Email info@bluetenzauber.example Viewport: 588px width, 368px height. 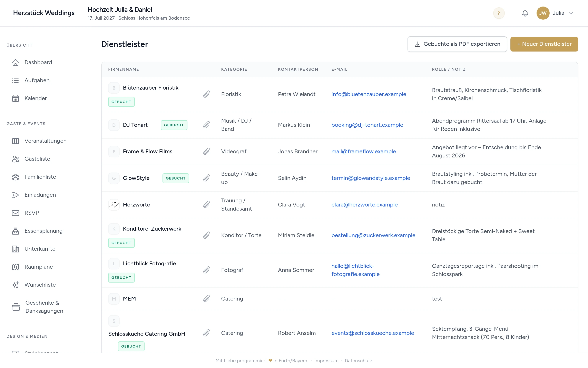click(x=369, y=94)
